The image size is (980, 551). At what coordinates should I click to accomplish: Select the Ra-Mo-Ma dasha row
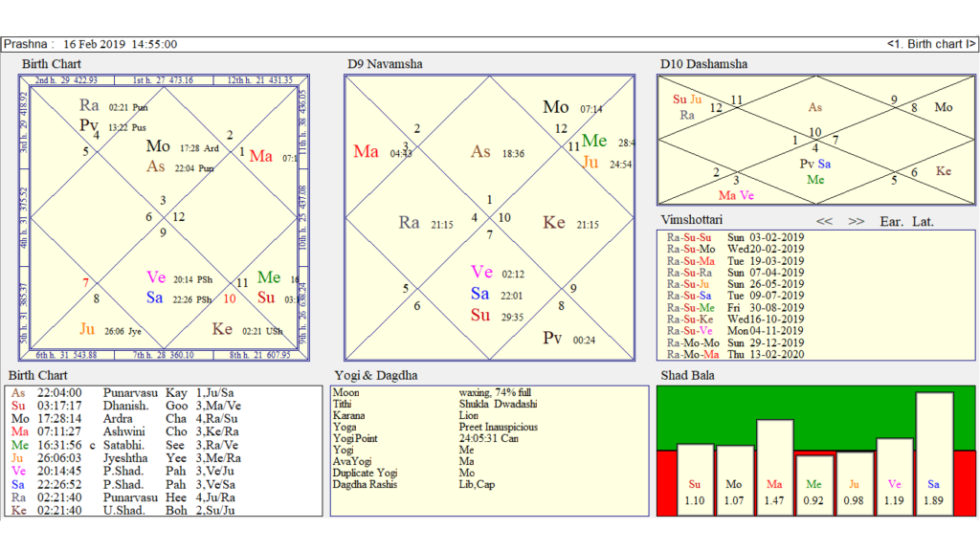[x=735, y=354]
